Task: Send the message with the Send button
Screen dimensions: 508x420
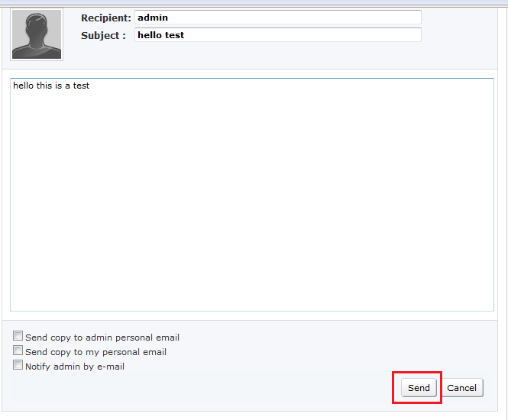Action: 419,388
